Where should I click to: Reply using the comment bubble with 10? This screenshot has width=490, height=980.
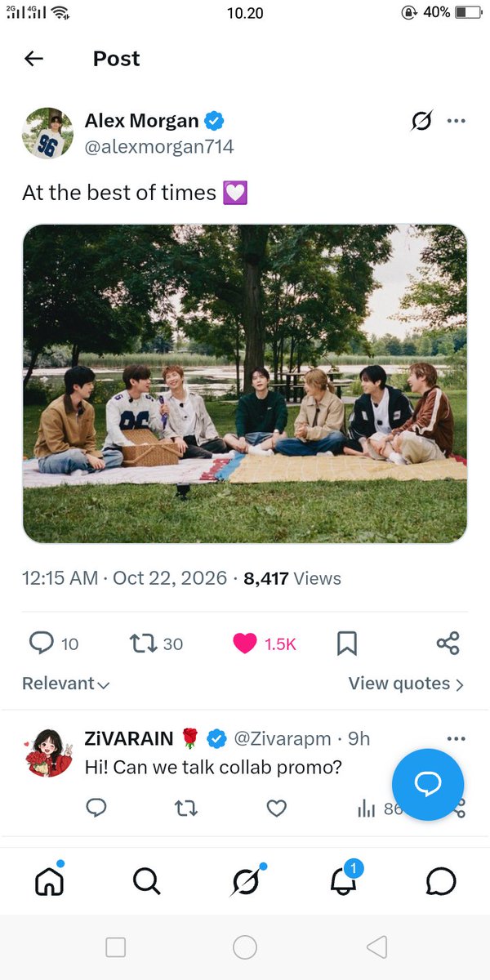point(54,644)
